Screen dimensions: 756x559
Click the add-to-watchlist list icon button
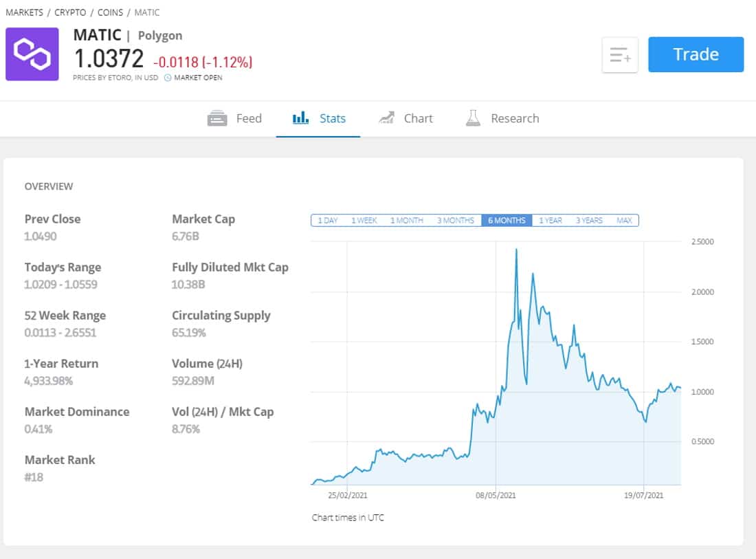click(620, 55)
